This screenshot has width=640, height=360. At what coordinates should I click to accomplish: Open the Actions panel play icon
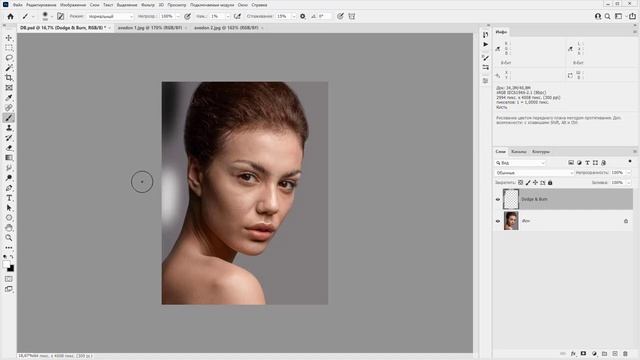[x=485, y=44]
